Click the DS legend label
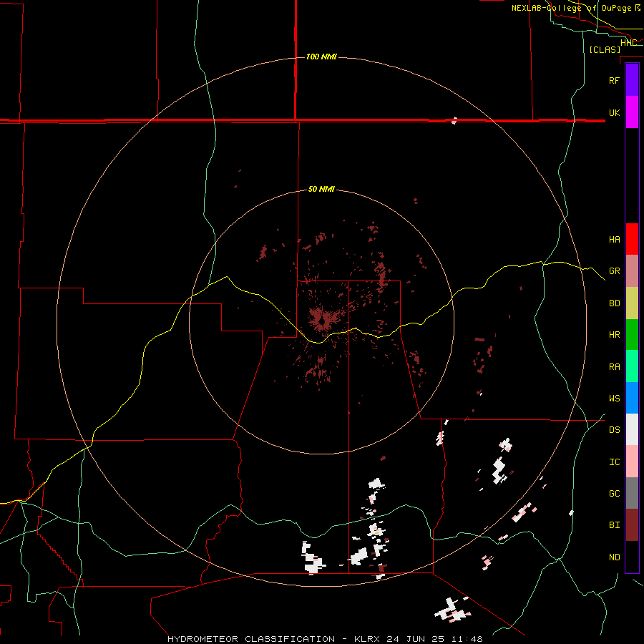Viewport: 644px width, 644px height. pyautogui.click(x=615, y=430)
